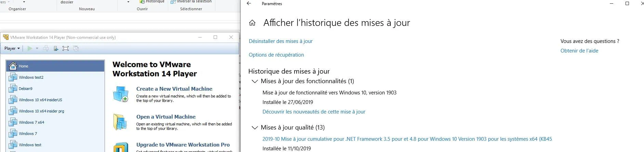644x152 pixels.
Task: Click the Open a Virtual Machine folder icon
Action: (121, 122)
